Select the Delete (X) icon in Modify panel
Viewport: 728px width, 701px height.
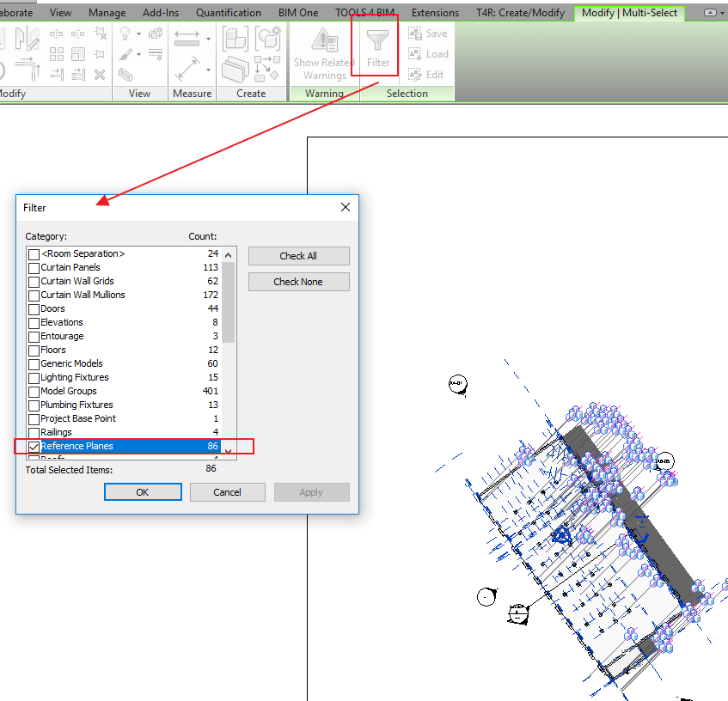coord(99,75)
